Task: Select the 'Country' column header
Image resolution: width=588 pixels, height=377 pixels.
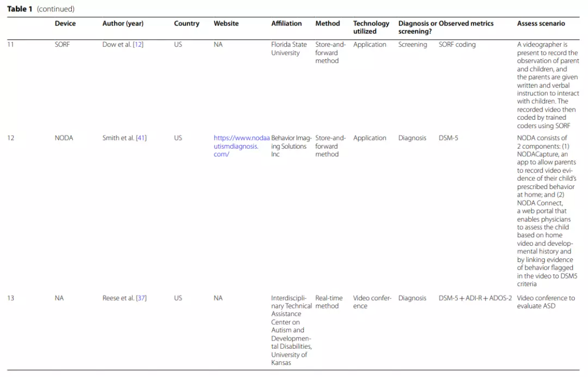Action: pyautogui.click(x=186, y=23)
